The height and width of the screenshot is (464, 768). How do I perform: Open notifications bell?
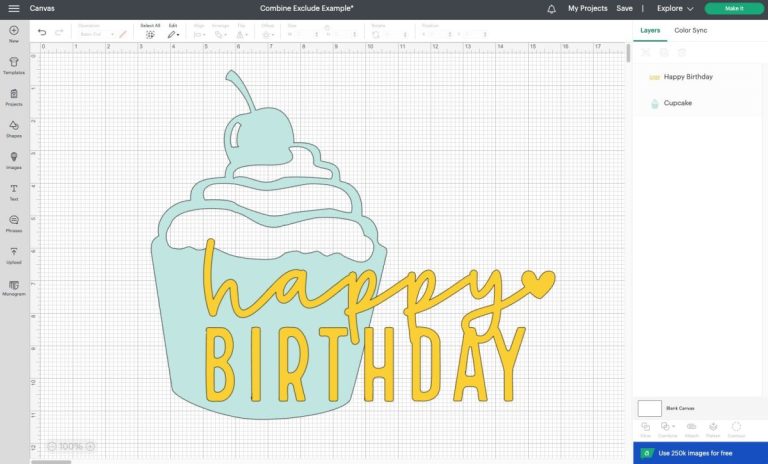(551, 8)
